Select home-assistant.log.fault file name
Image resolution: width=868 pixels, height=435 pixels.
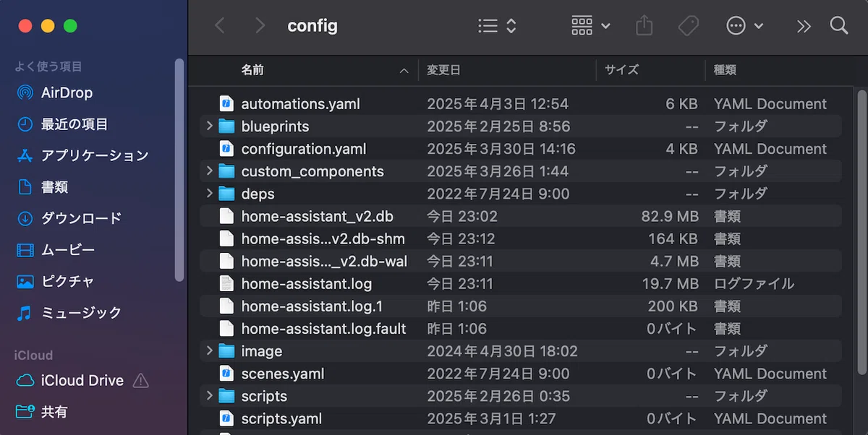[x=324, y=329]
